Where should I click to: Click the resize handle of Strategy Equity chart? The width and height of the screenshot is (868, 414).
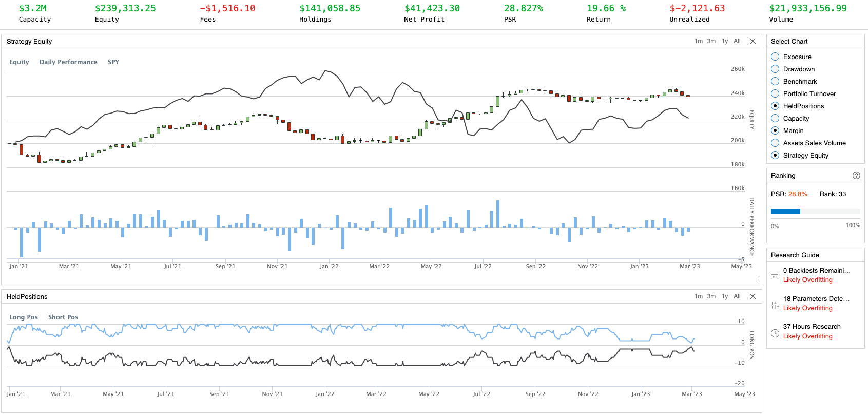pos(758,280)
